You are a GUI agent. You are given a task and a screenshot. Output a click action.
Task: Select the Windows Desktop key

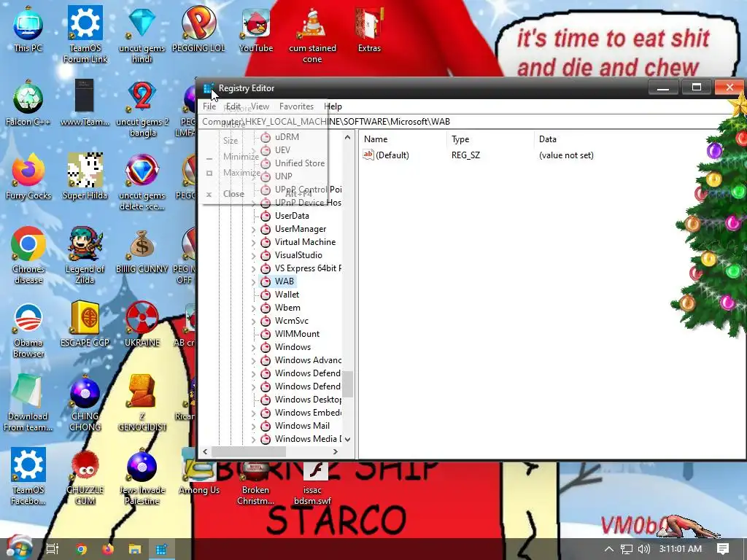click(308, 400)
